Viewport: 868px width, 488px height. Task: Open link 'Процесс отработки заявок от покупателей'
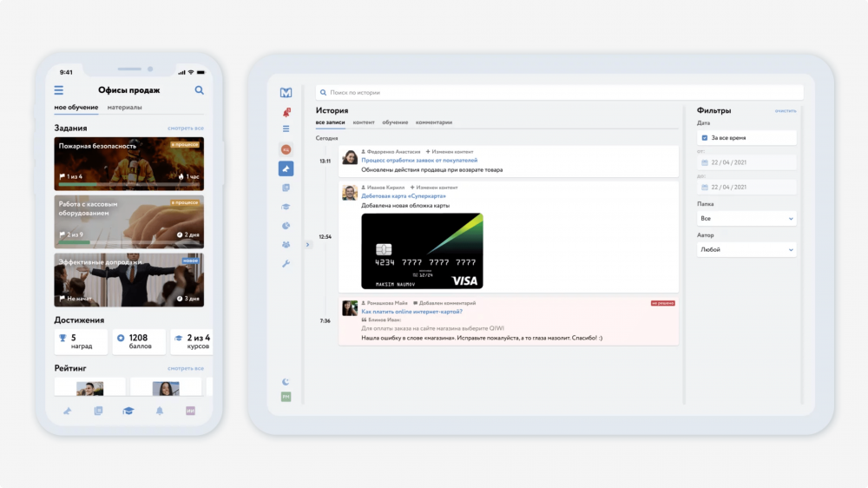pyautogui.click(x=419, y=160)
